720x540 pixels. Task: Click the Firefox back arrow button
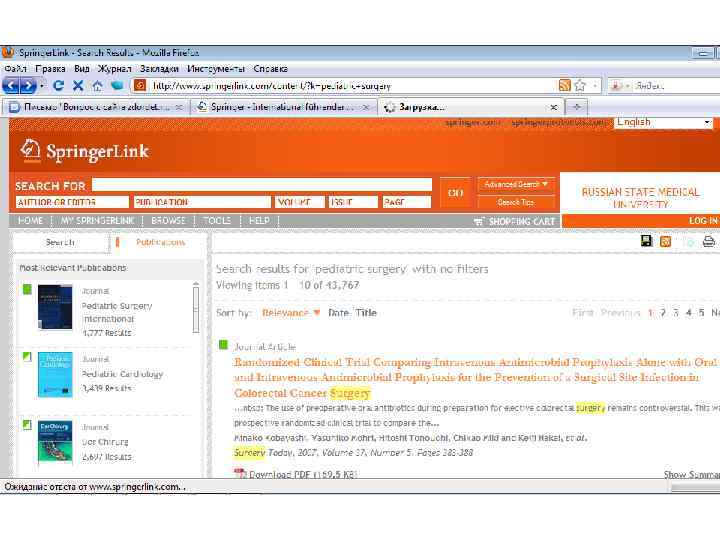(11, 85)
